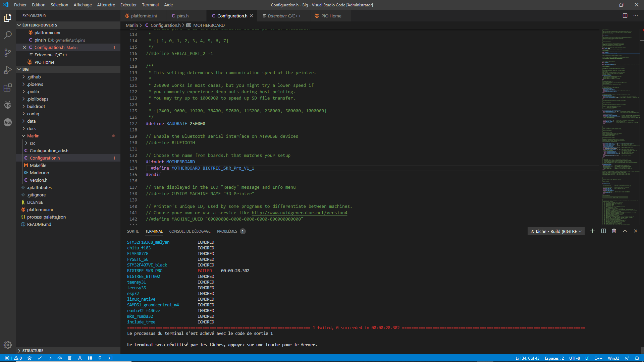Split the terminal panel
Viewport: 644px width, 362px height.
coord(603,231)
